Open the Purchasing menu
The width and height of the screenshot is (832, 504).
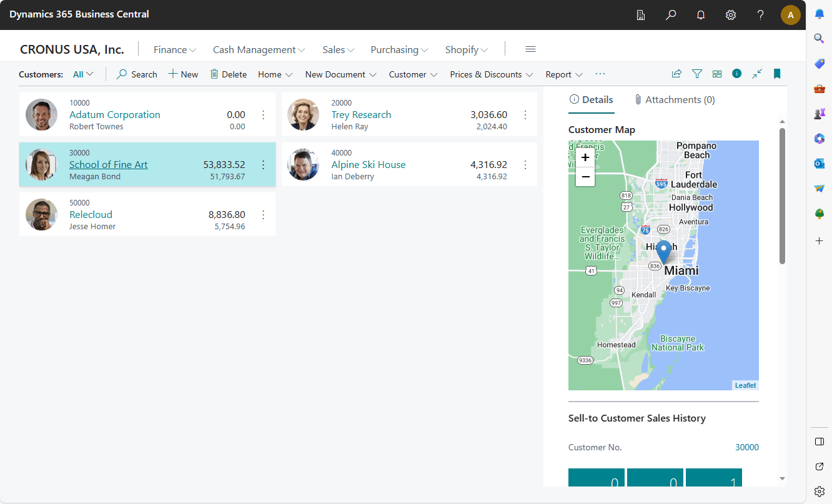pyautogui.click(x=399, y=49)
